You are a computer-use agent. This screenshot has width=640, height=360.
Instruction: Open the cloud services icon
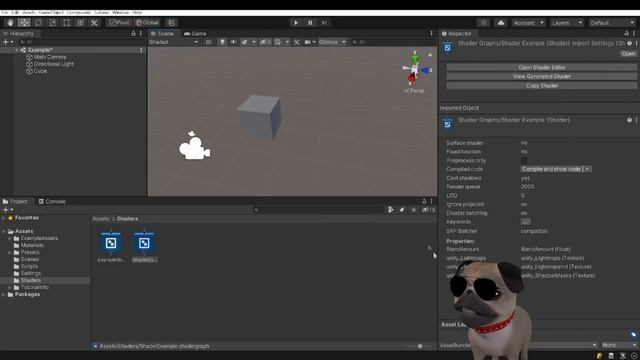click(x=501, y=23)
